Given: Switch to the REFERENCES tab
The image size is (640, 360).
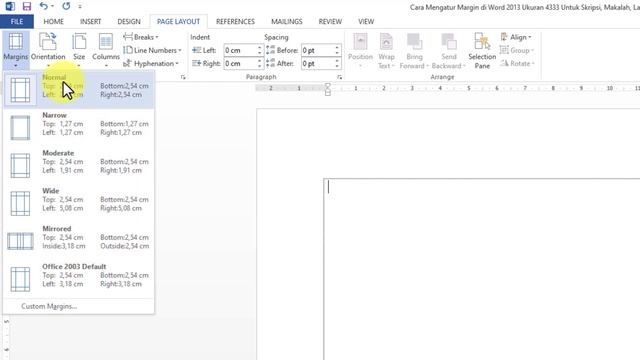Looking at the screenshot, I should pyautogui.click(x=235, y=22).
